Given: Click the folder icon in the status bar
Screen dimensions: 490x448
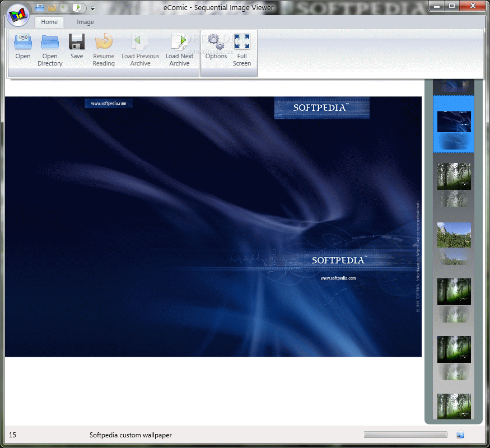Looking at the screenshot, I should (x=460, y=435).
